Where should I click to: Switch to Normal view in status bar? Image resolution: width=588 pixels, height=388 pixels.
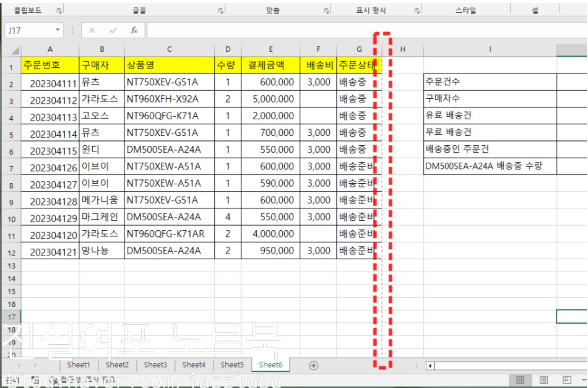520,380
